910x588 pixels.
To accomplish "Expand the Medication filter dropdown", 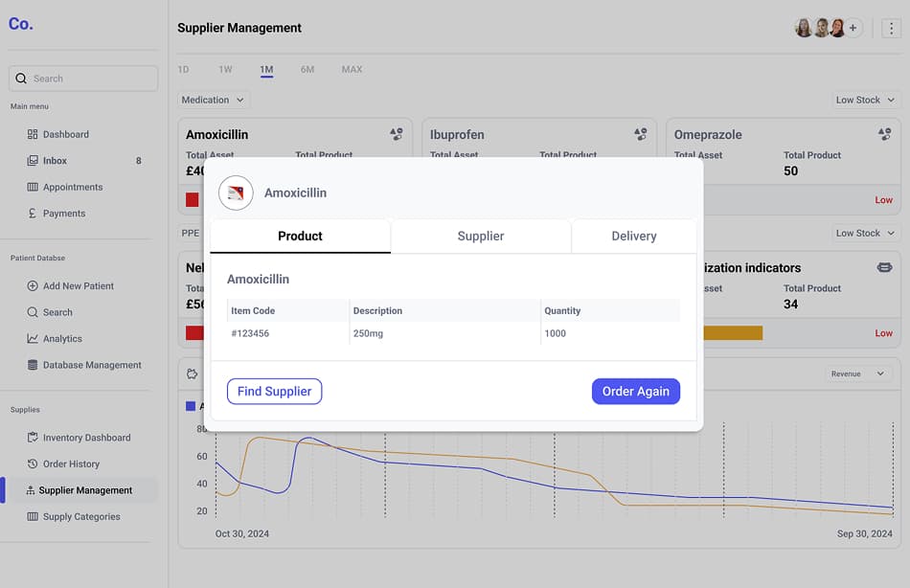I will coord(213,99).
